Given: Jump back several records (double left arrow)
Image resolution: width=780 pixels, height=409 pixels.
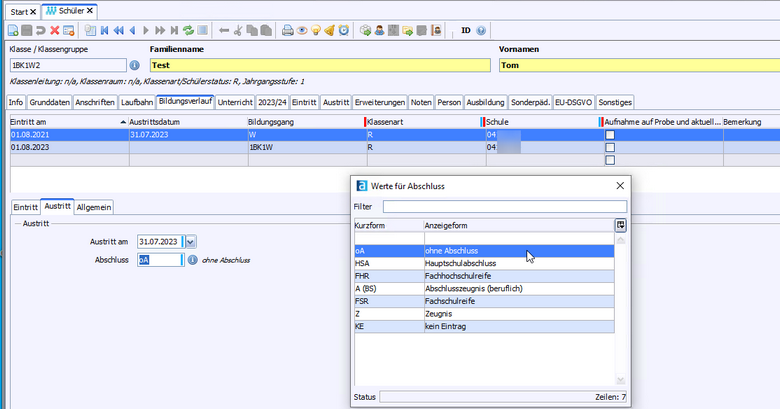Looking at the screenshot, I should [118, 30].
